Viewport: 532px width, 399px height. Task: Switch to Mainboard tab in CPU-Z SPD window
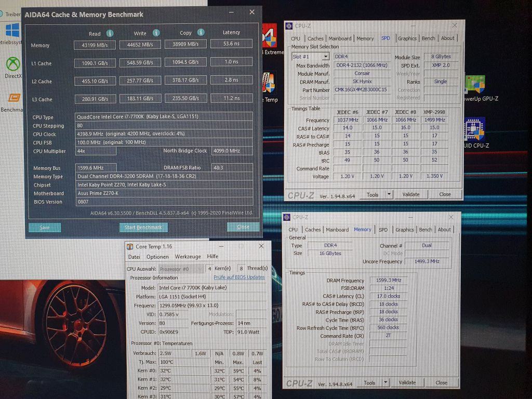pyautogui.click(x=340, y=38)
